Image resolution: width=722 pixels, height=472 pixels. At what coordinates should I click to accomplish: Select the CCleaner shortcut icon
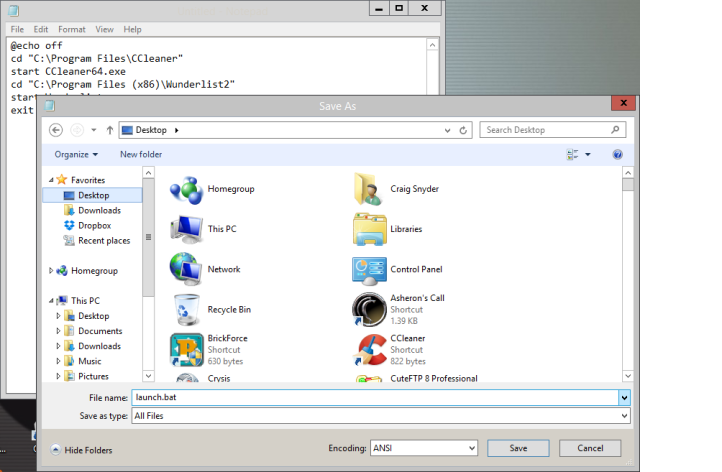coord(369,350)
